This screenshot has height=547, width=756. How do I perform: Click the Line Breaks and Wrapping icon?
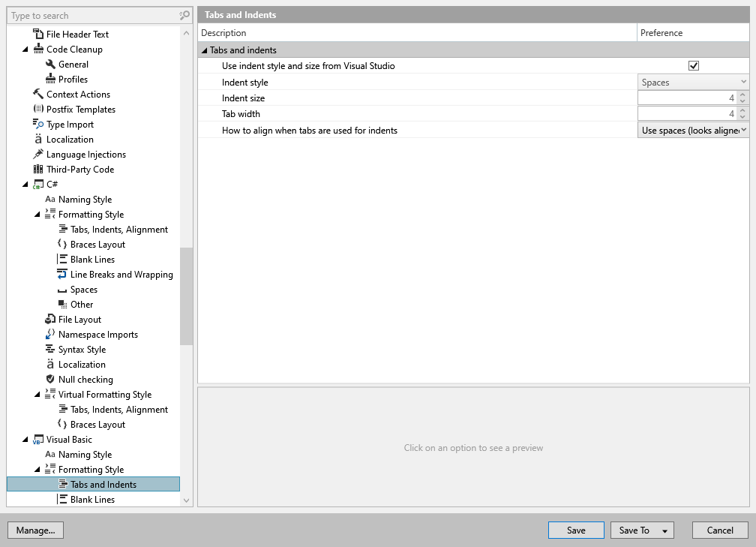click(x=62, y=274)
